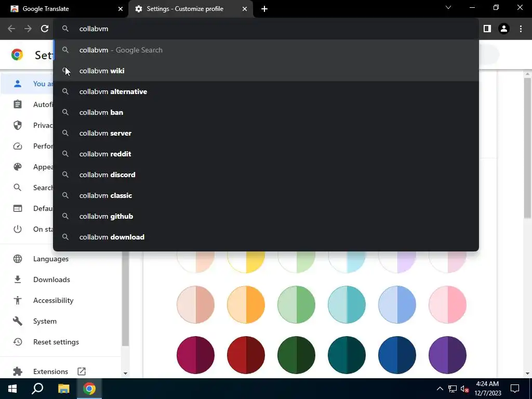The image size is (532, 399).
Task: Select the dark red theme color swatch
Action: pyautogui.click(x=246, y=355)
